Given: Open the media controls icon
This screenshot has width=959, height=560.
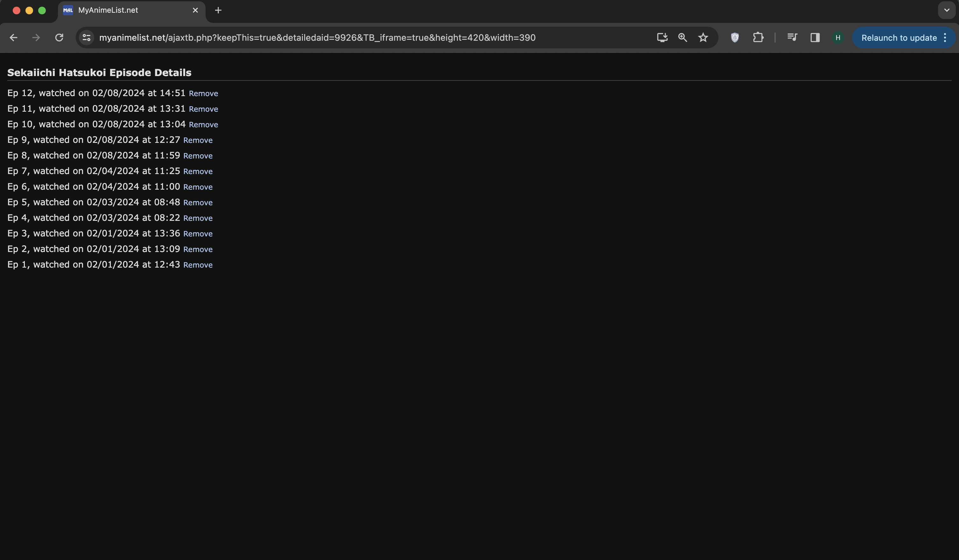Looking at the screenshot, I should [792, 38].
